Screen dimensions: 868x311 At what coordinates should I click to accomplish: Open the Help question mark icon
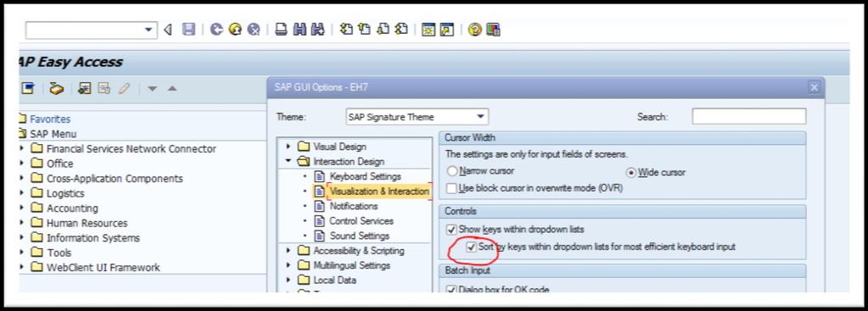click(x=474, y=30)
